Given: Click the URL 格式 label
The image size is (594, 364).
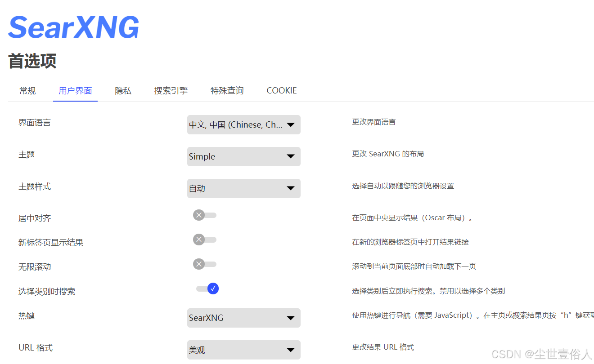Looking at the screenshot, I should pos(36,347).
